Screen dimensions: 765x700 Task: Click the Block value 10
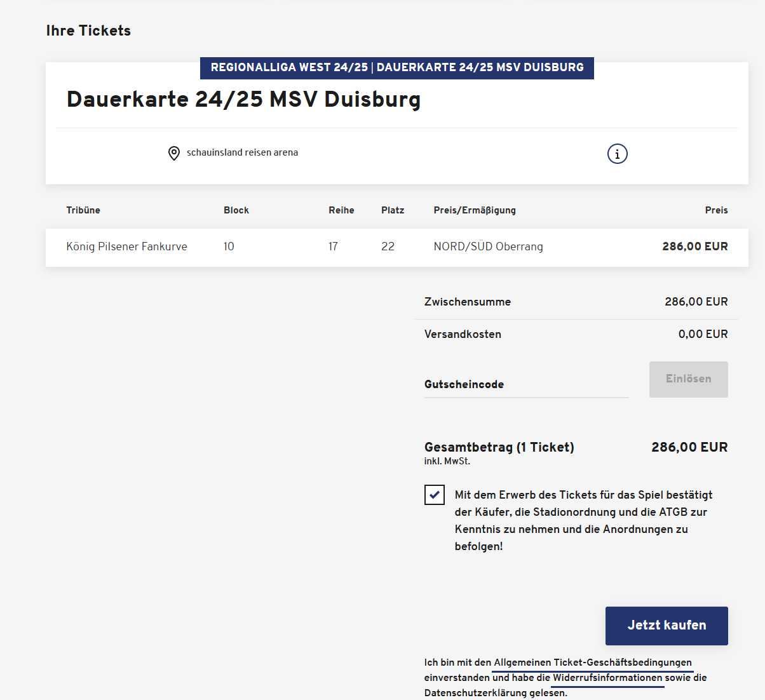point(229,246)
